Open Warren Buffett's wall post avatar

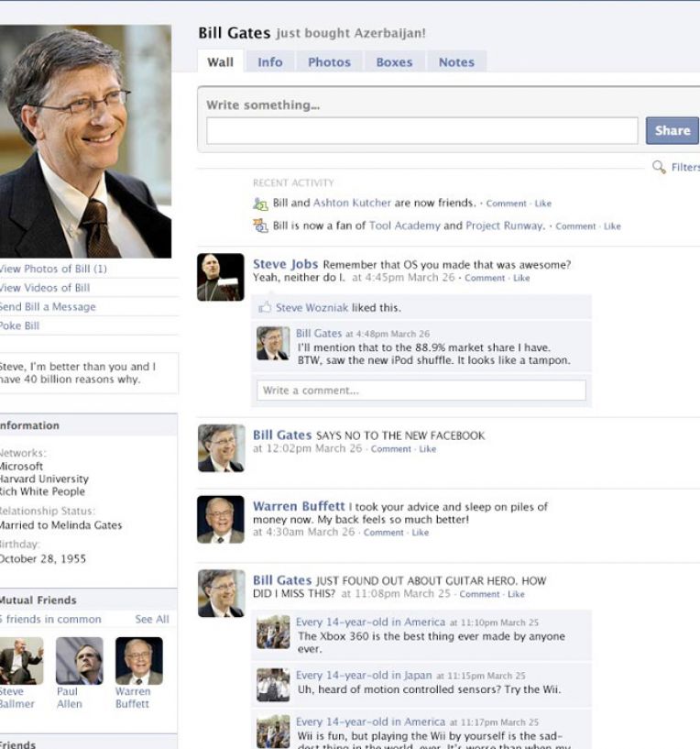pos(221,519)
